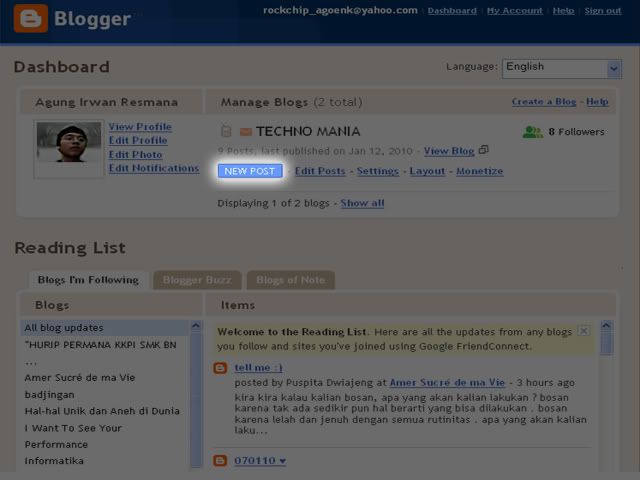Click the NEW POST button

(250, 171)
